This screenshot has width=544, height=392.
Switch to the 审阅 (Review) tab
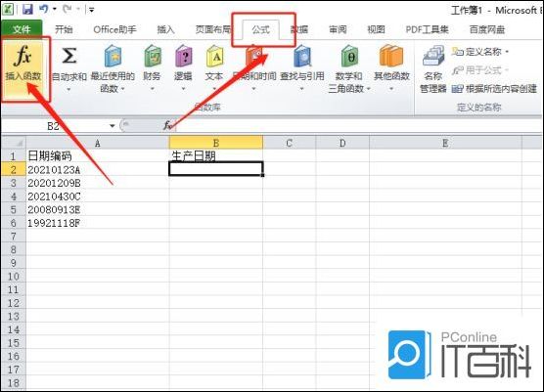(x=338, y=29)
